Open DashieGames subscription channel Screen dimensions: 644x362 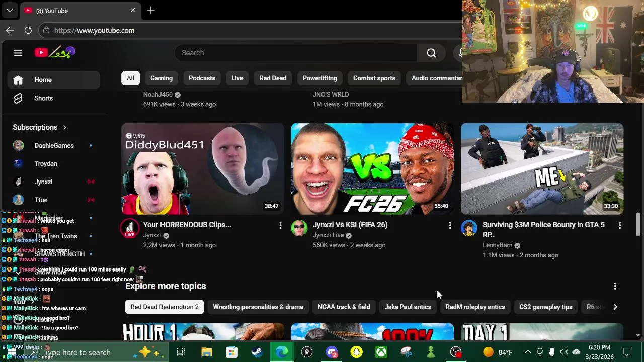(53, 145)
